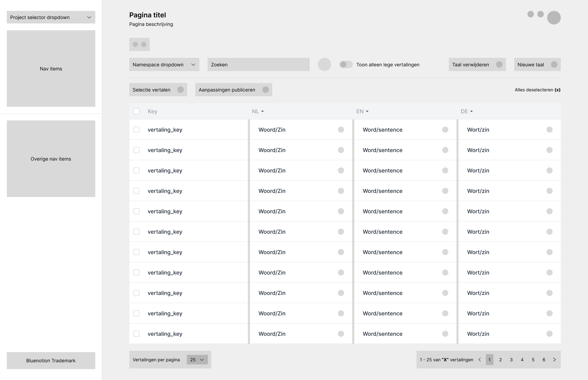Open the Project selector dropdown

[51, 17]
